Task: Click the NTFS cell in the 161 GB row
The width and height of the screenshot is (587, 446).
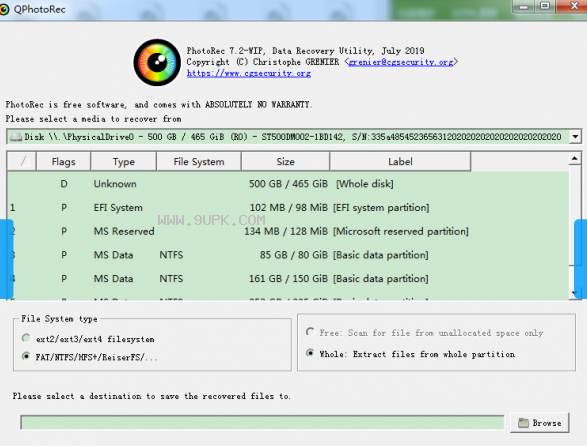Action: click(x=171, y=279)
